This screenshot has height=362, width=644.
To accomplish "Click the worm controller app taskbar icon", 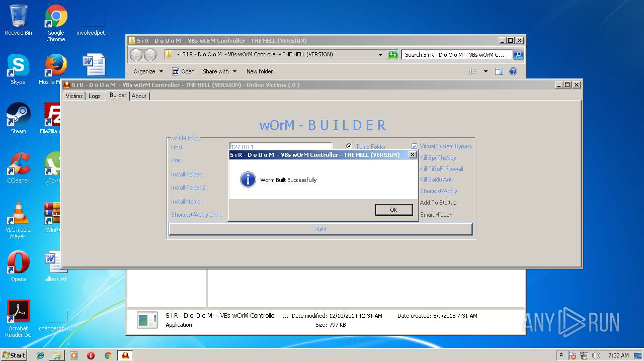I will click(125, 355).
